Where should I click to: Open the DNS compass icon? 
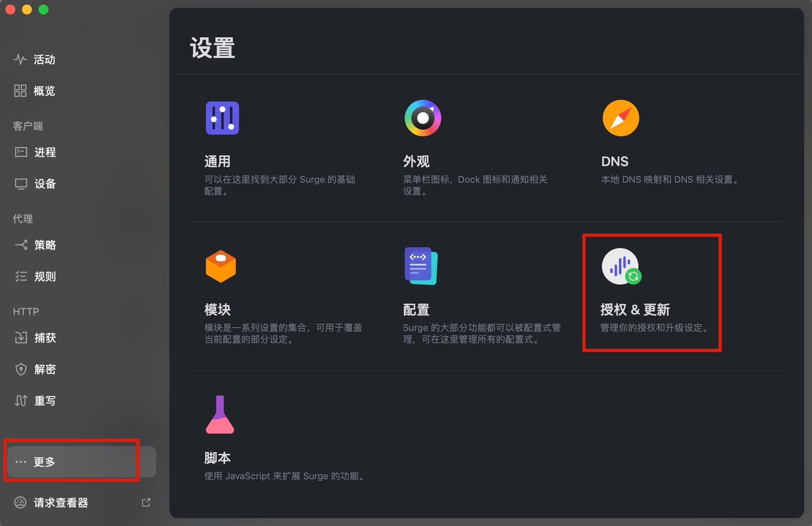[621, 118]
